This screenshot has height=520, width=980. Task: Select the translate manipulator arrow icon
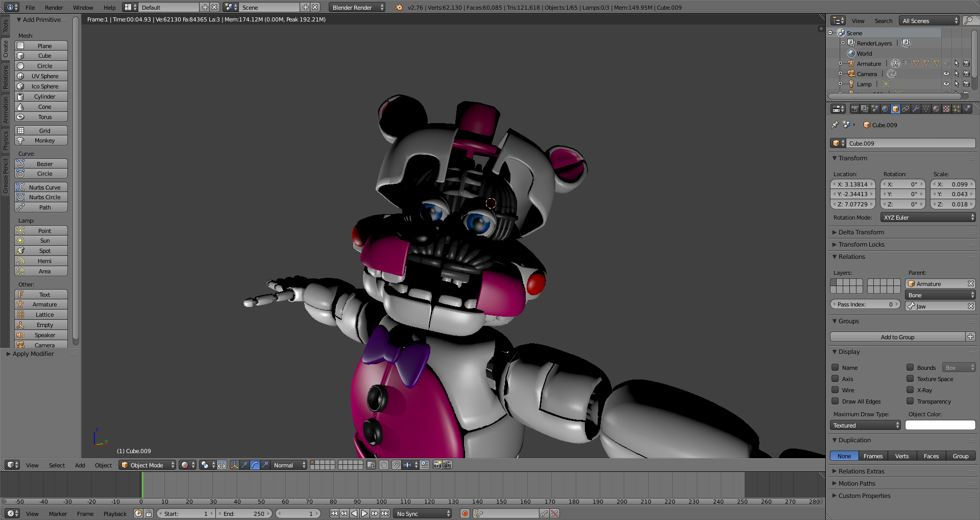[x=244, y=465]
